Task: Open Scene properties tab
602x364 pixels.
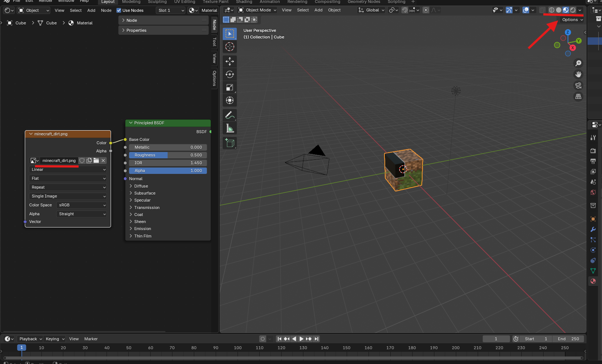Action: [x=593, y=182]
